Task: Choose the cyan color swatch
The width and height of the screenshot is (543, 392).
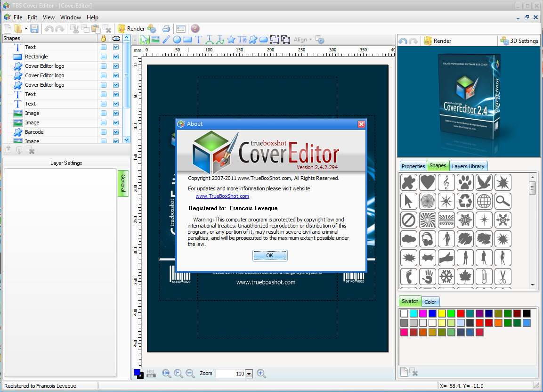Action: click(413, 313)
